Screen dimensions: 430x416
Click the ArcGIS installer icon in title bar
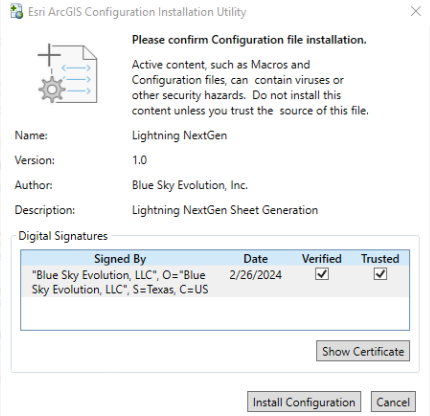click(x=17, y=12)
